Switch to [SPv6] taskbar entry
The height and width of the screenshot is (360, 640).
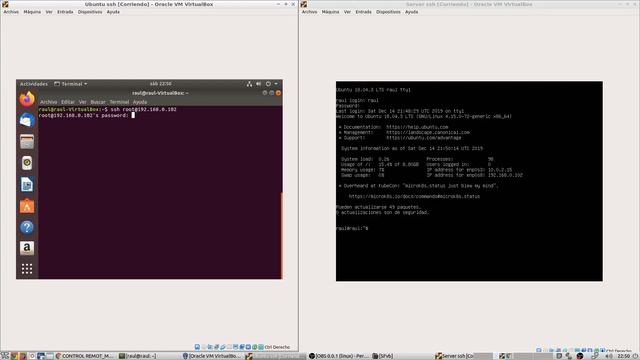[383, 356]
